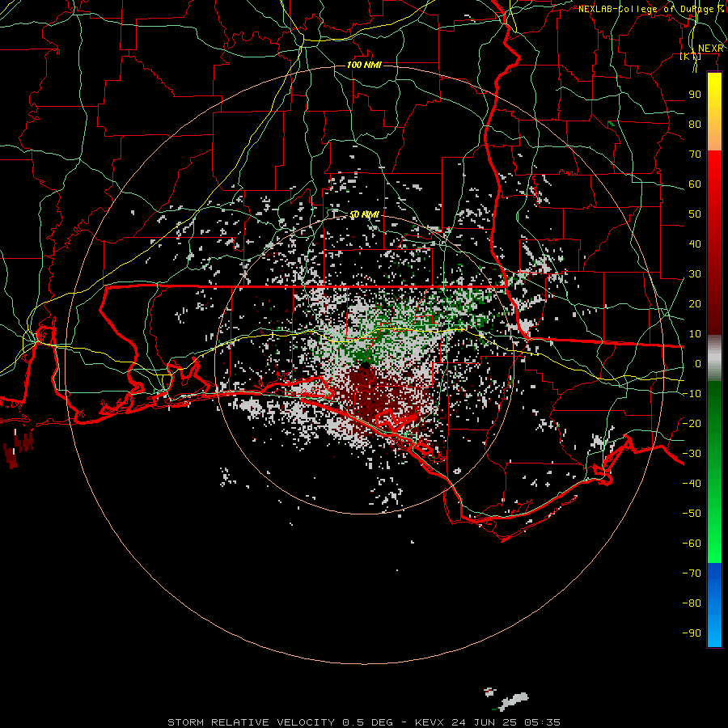Click the "-80" value on velocity scale
The width and height of the screenshot is (728, 728).
[x=692, y=603]
